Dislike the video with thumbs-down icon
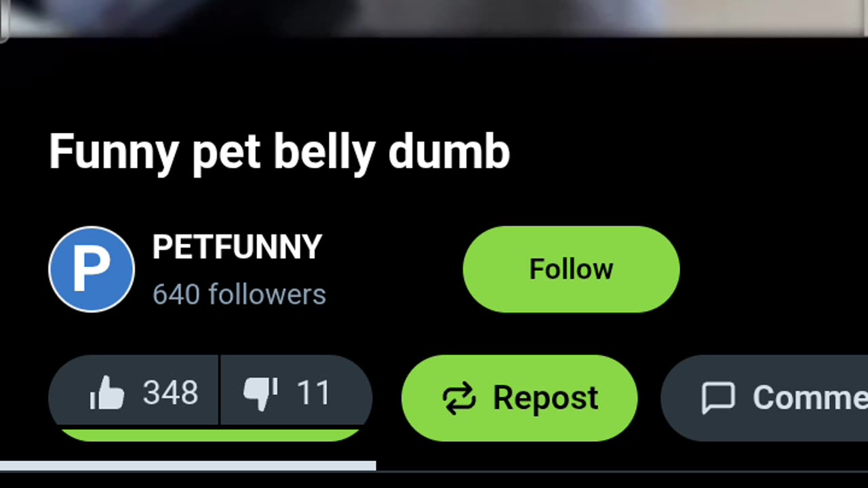The width and height of the screenshot is (868, 488). point(260,394)
